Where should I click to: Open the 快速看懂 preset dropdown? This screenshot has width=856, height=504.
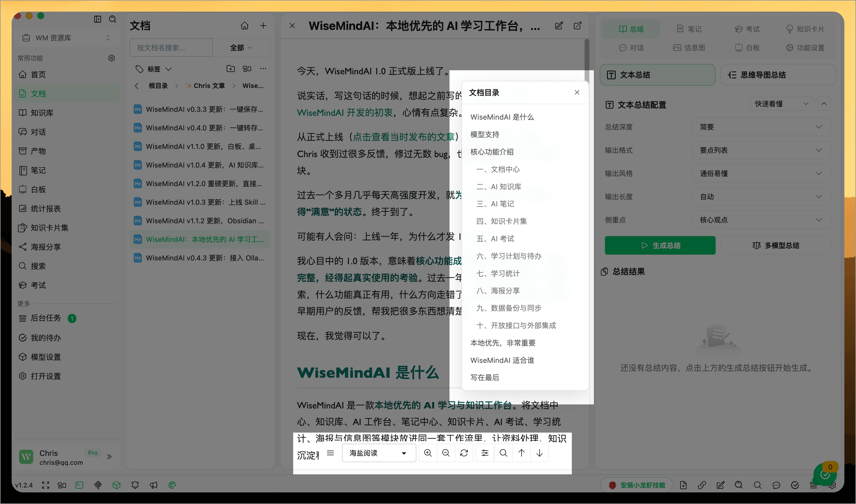(782, 104)
